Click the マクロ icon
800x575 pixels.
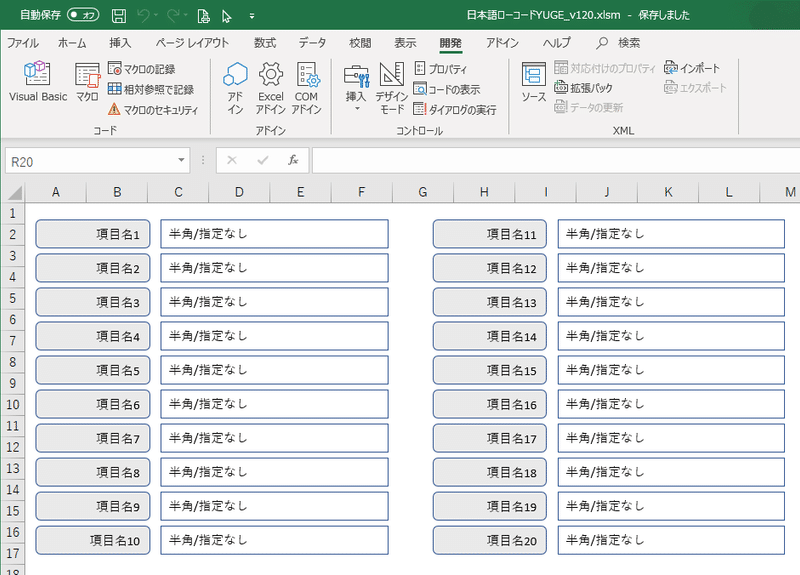[87, 82]
